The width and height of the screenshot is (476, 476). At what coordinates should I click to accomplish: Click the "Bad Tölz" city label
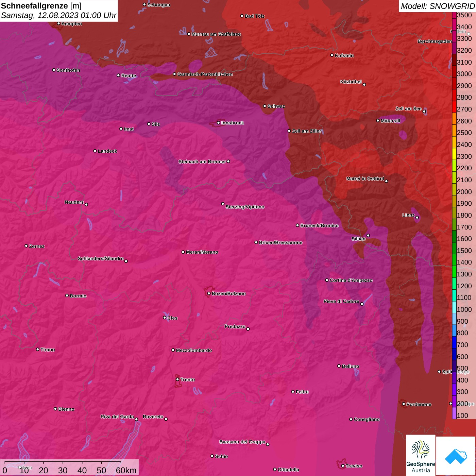coord(254,16)
